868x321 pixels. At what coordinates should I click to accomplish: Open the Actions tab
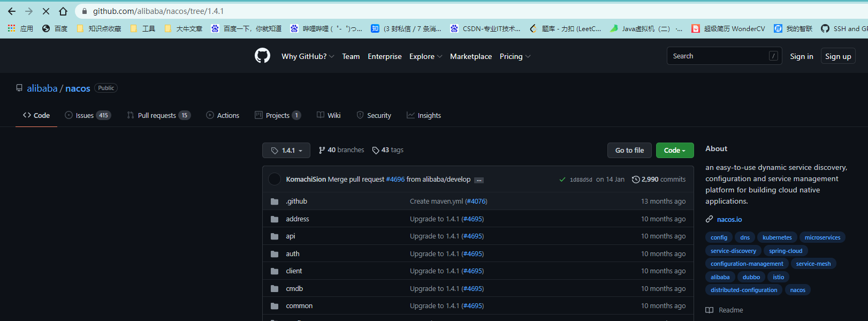[223, 115]
